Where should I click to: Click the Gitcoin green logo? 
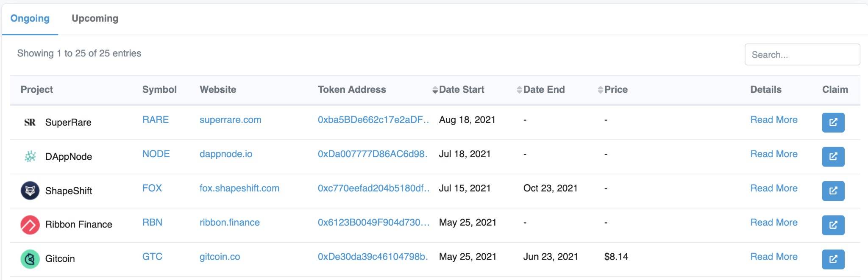pos(30,259)
